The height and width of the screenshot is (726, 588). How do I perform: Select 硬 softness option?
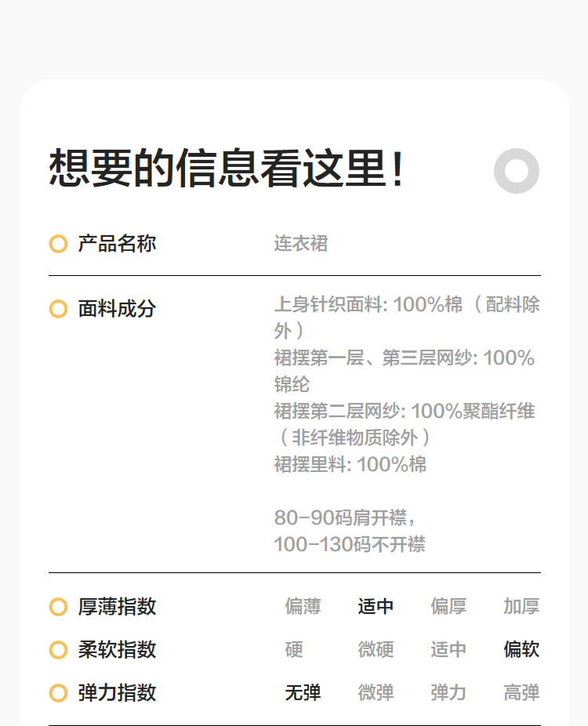pyautogui.click(x=294, y=650)
